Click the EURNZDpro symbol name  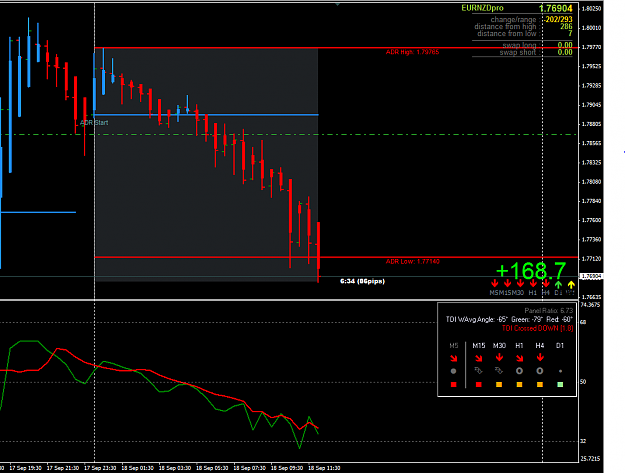pos(482,8)
